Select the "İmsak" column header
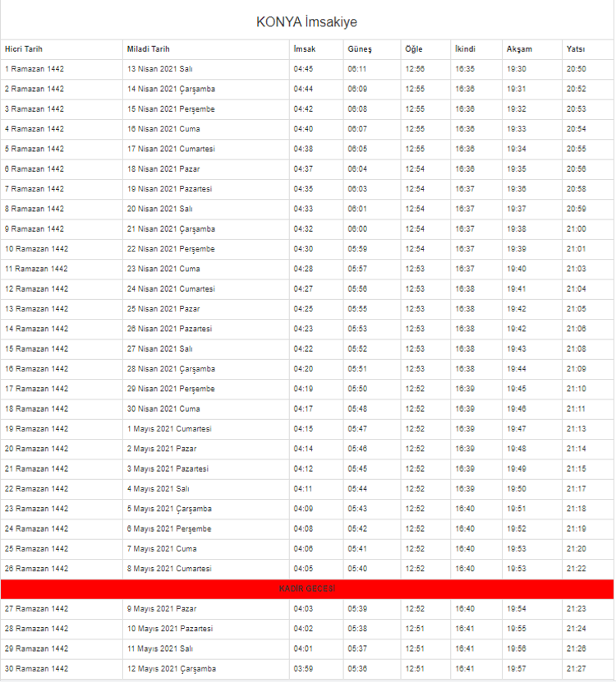The image size is (616, 683). click(304, 49)
